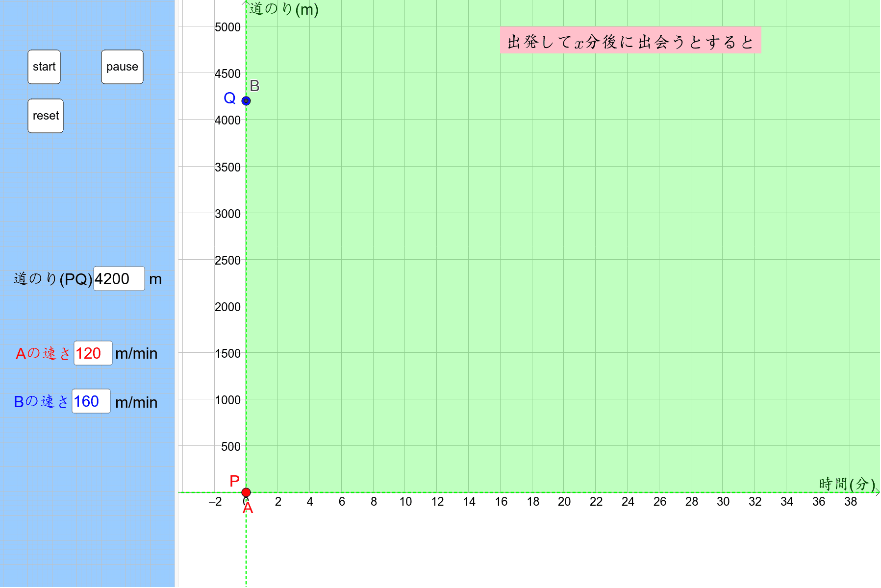The width and height of the screenshot is (881, 588).
Task: Click the 2500 tick label on the y-axis
Action: tap(227, 260)
